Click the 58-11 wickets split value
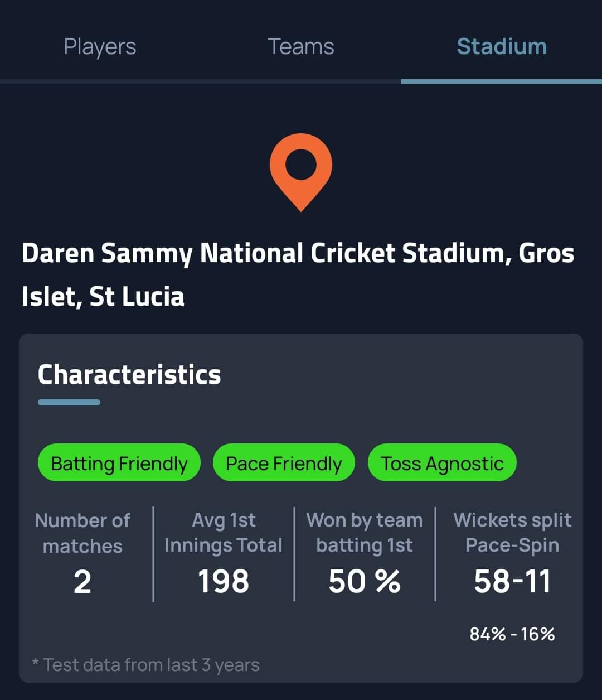This screenshot has height=700, width=602. [512, 582]
